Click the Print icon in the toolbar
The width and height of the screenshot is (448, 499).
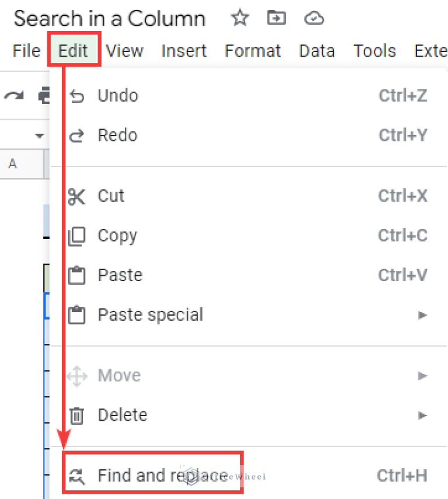point(44,95)
